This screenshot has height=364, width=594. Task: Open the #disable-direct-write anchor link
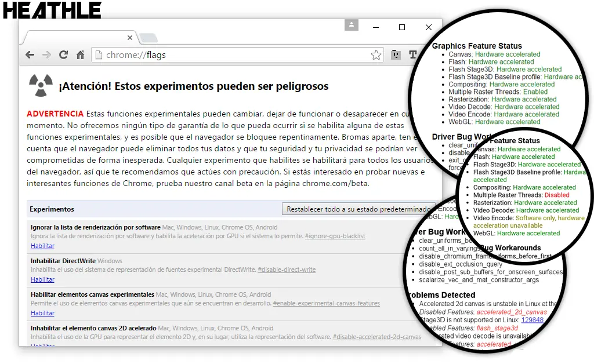click(x=287, y=270)
